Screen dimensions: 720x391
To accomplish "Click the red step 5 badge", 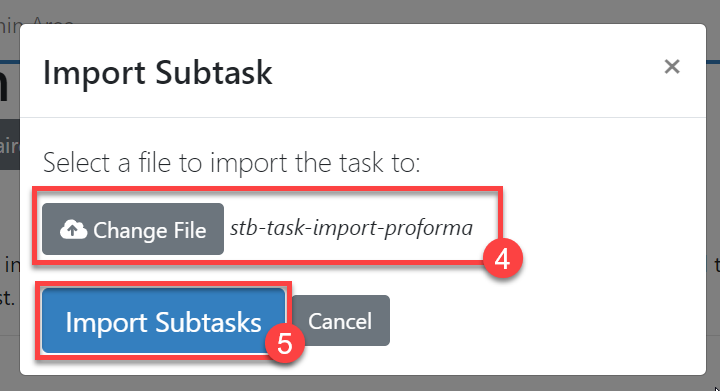I will [x=285, y=344].
